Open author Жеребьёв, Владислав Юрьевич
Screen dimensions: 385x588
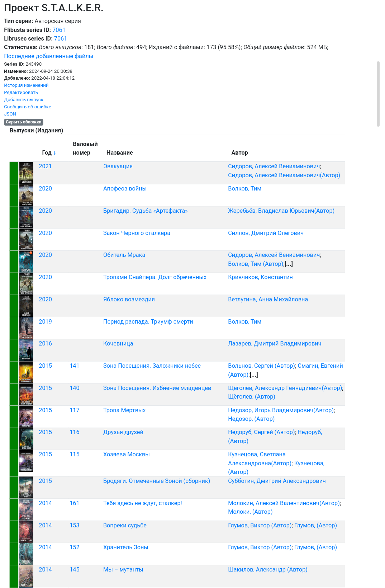281,211
